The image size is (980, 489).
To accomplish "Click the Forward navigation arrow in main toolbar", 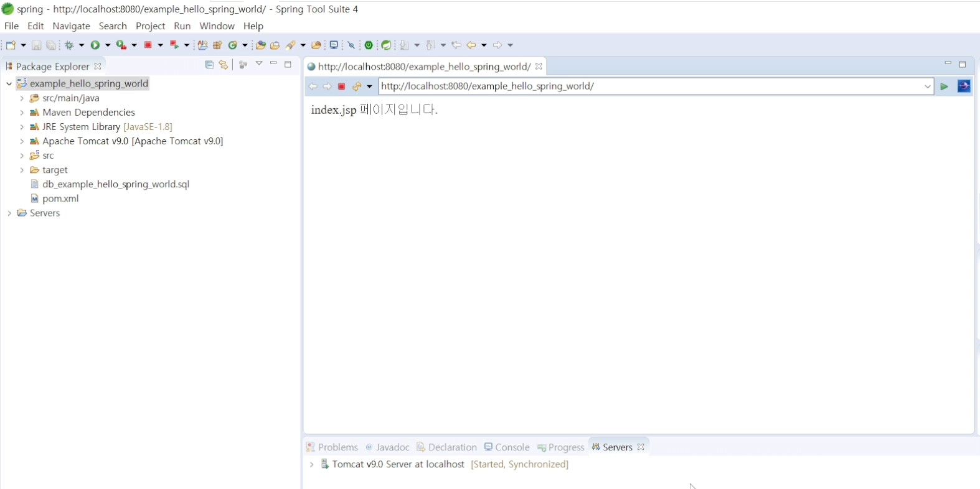I will click(x=497, y=45).
